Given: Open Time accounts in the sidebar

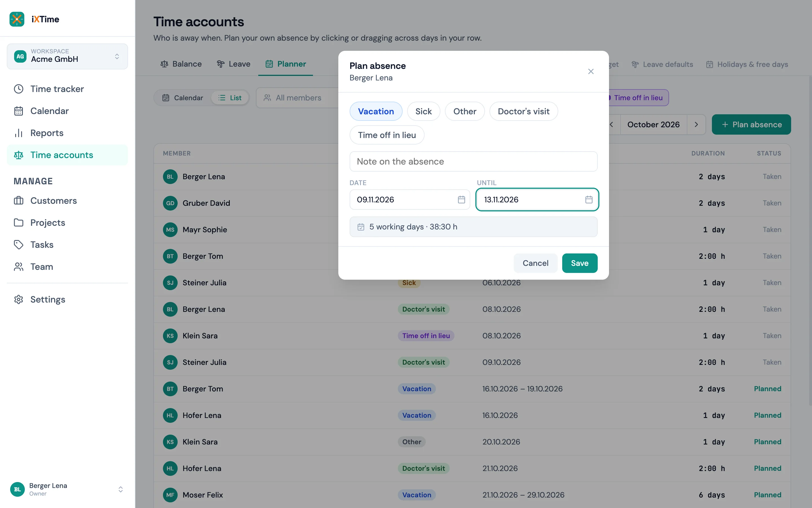Looking at the screenshot, I should (x=67, y=155).
